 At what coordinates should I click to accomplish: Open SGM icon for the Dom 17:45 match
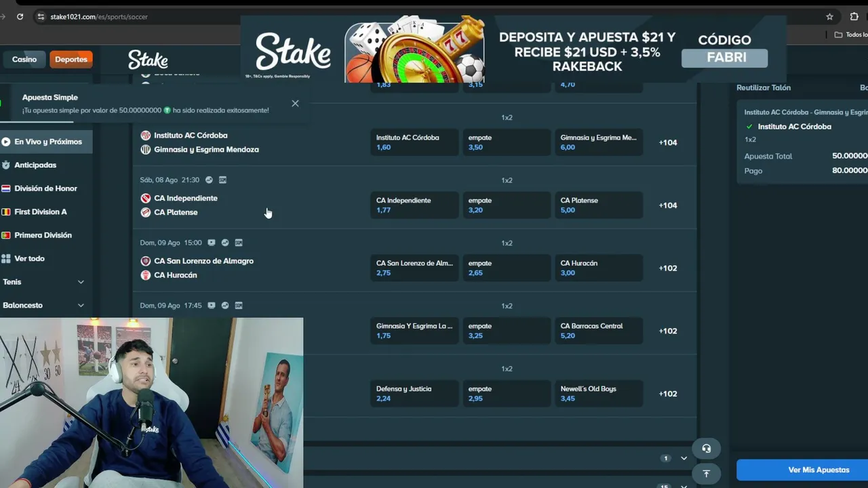coord(239,306)
